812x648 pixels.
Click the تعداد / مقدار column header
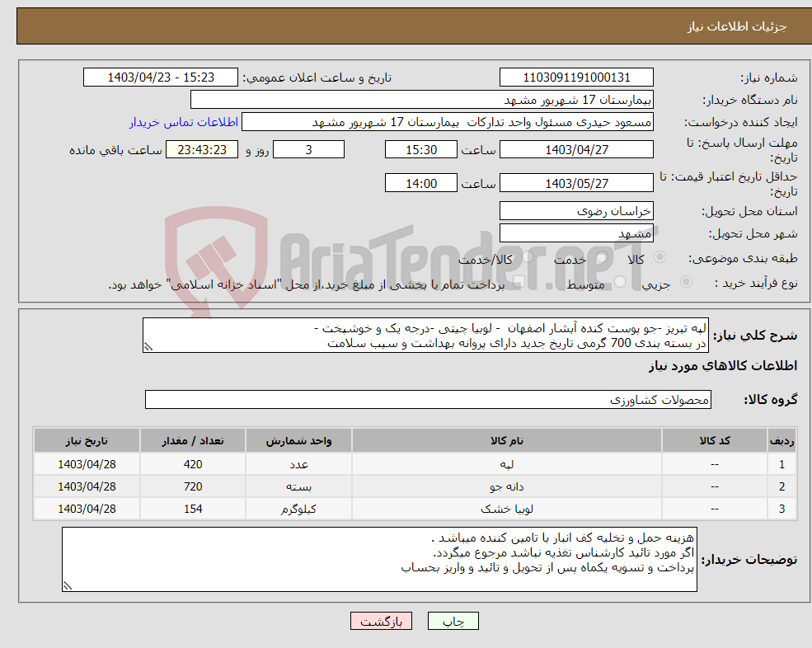point(193,441)
